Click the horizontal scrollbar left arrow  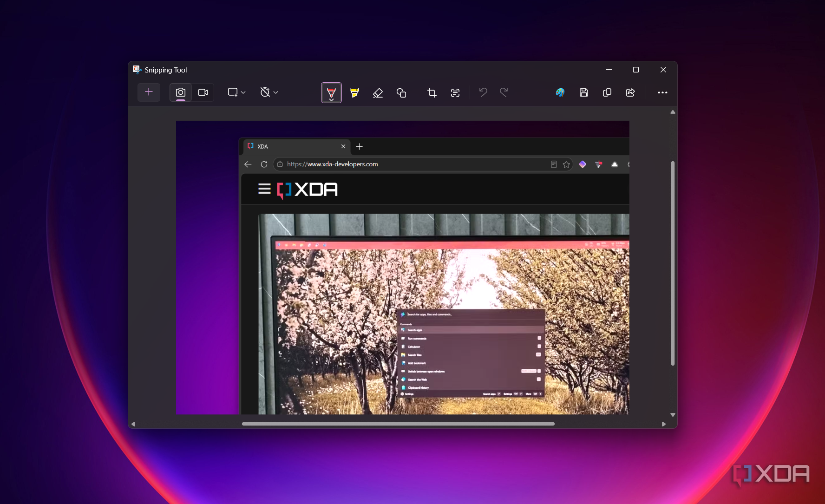[x=133, y=424]
